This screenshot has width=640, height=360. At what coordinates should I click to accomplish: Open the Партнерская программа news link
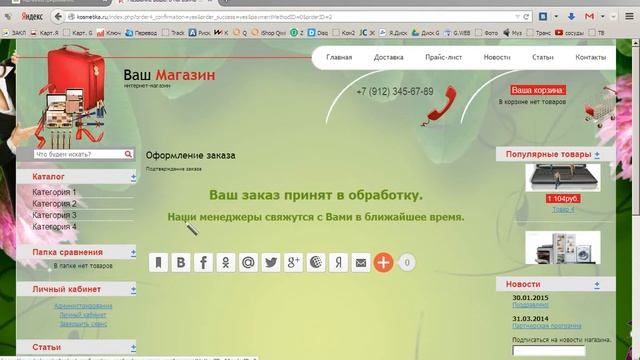tap(547, 326)
